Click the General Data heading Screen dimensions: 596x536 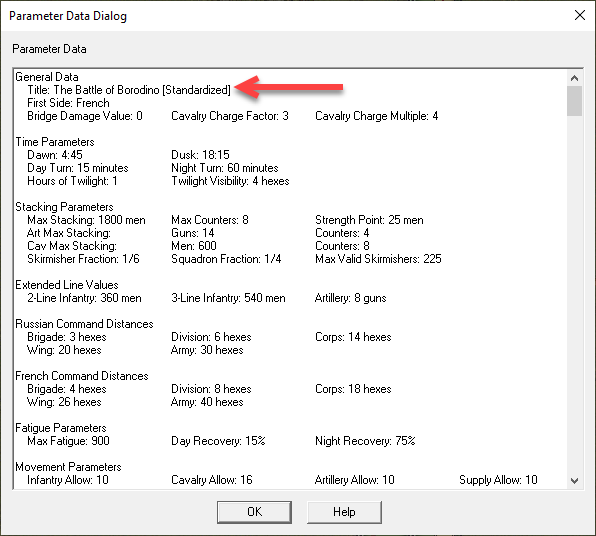pos(47,77)
